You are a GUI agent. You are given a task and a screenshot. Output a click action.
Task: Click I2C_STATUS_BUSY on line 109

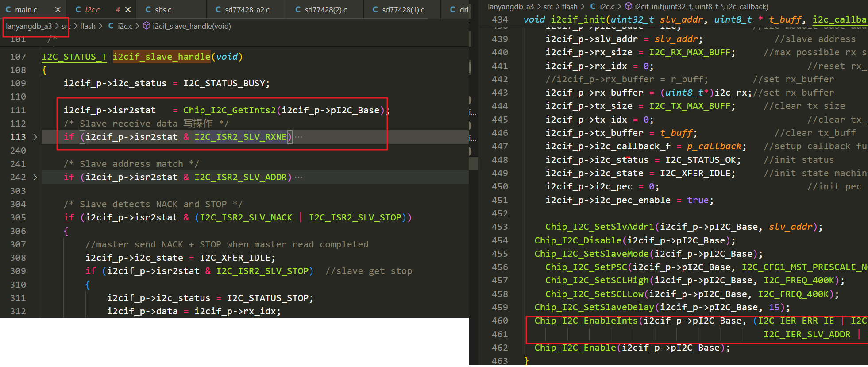tap(224, 83)
